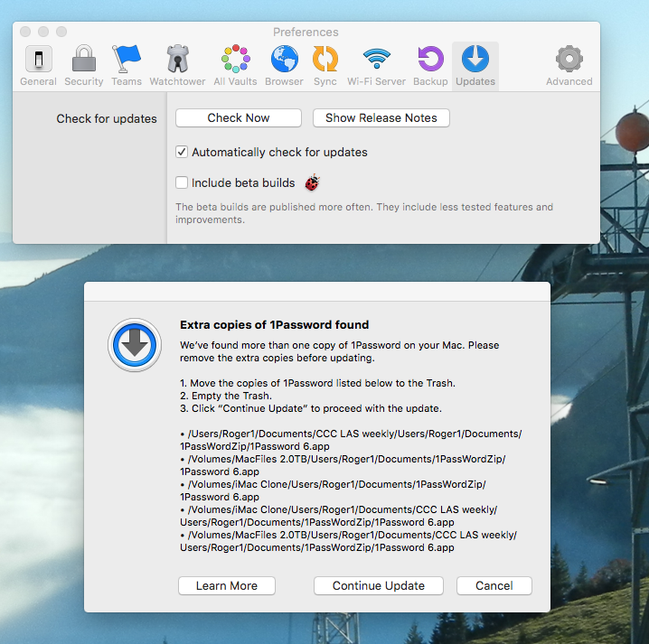Click path '/Volumes/iMac Clone/.../CCC LAS weekly/'
This screenshot has height=644, width=649.
(339, 516)
